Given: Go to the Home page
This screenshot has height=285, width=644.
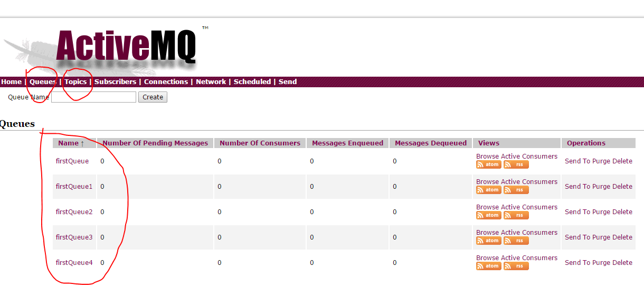Looking at the screenshot, I should click(11, 82).
